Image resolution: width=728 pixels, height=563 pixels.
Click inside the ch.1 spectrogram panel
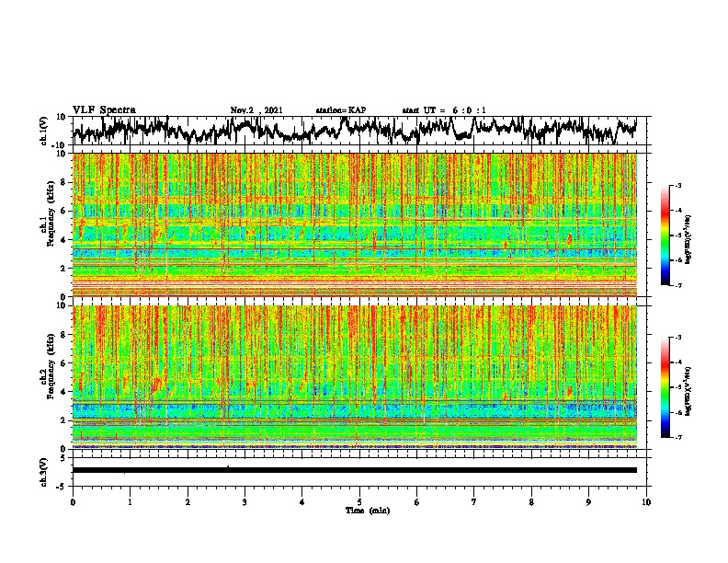click(354, 224)
